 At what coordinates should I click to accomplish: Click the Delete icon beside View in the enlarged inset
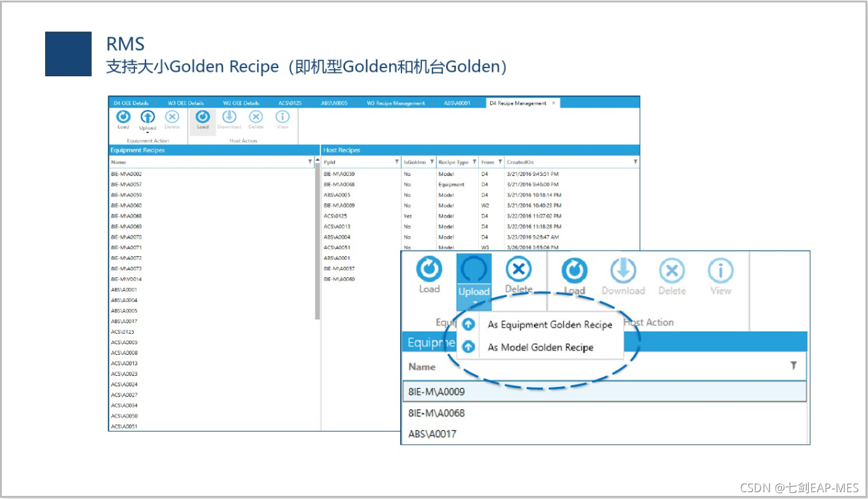[x=672, y=271]
